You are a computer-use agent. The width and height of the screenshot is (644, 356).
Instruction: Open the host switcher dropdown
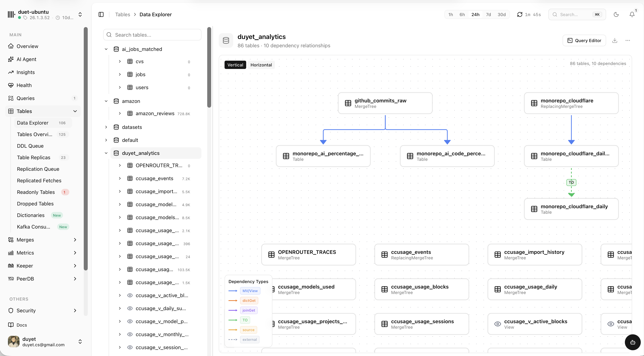tap(80, 14)
